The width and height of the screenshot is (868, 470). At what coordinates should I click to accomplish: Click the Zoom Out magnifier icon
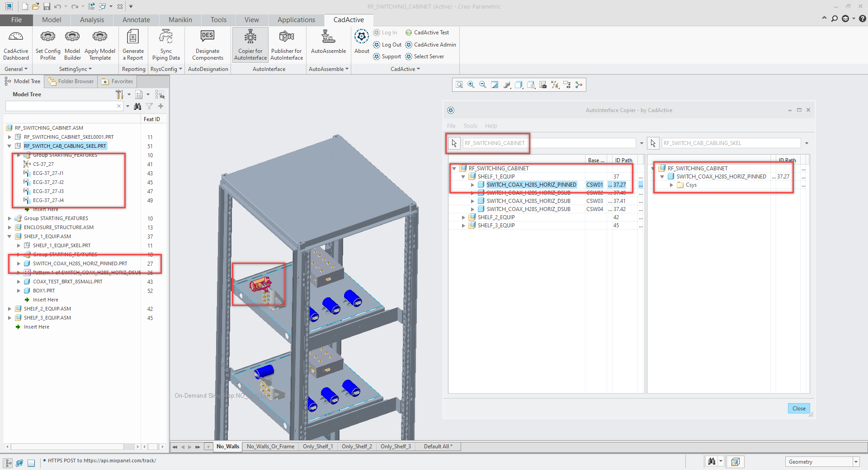tap(483, 85)
